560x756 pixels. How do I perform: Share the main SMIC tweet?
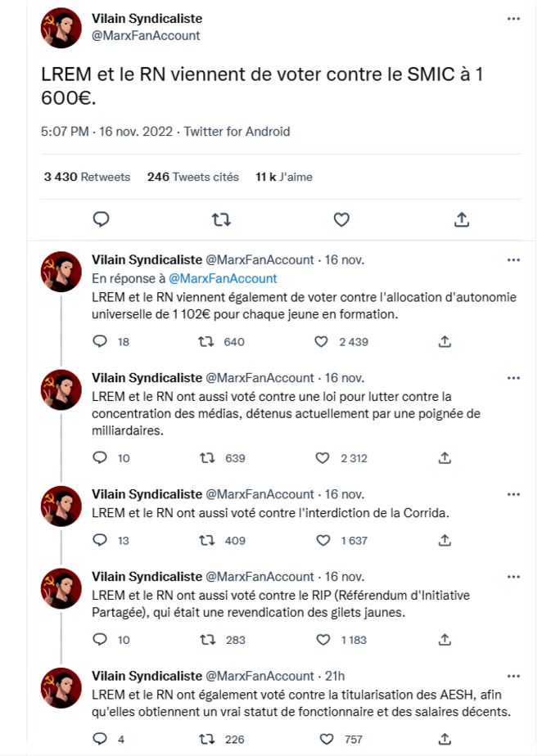pos(461,219)
